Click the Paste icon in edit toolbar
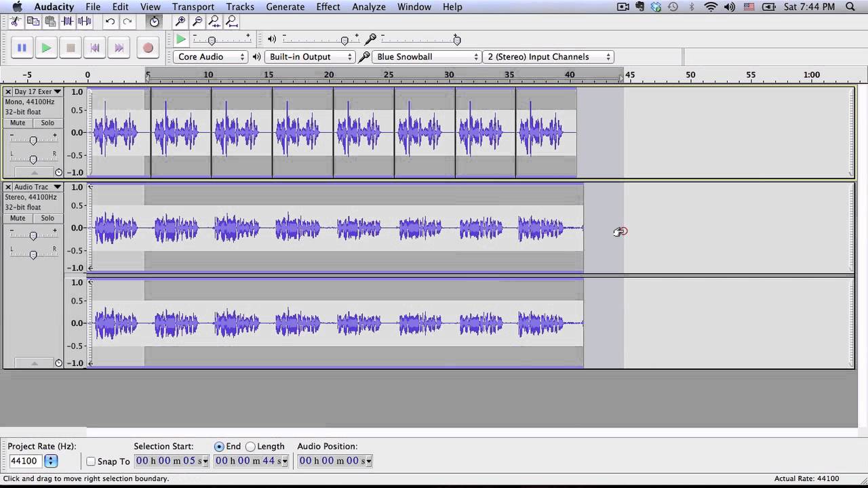This screenshot has width=868, height=488. click(50, 22)
